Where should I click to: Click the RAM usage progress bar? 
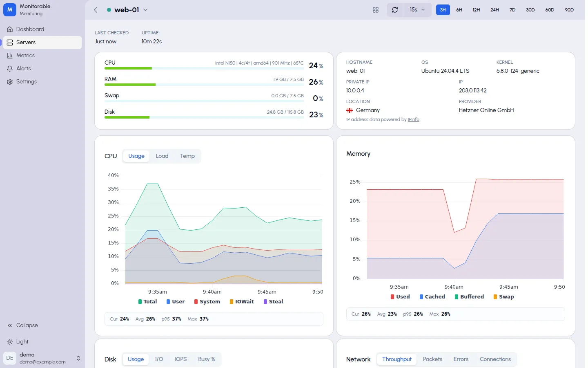(204, 85)
